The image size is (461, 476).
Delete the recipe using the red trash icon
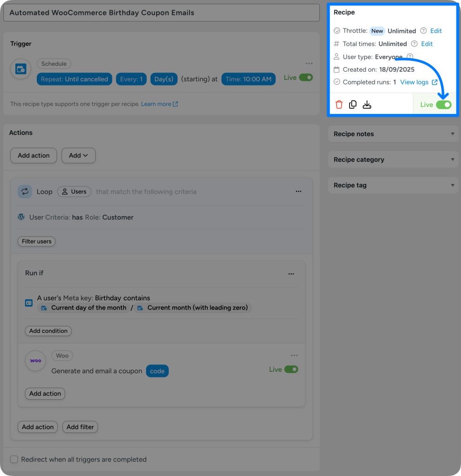[339, 105]
